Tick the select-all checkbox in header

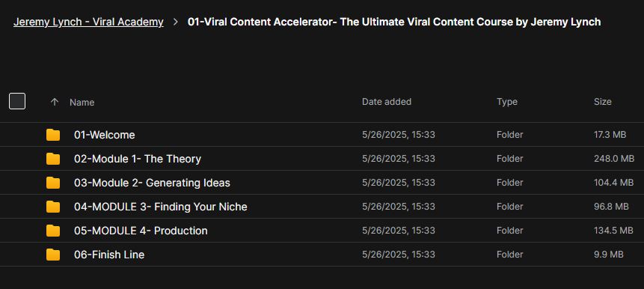pyautogui.click(x=17, y=101)
